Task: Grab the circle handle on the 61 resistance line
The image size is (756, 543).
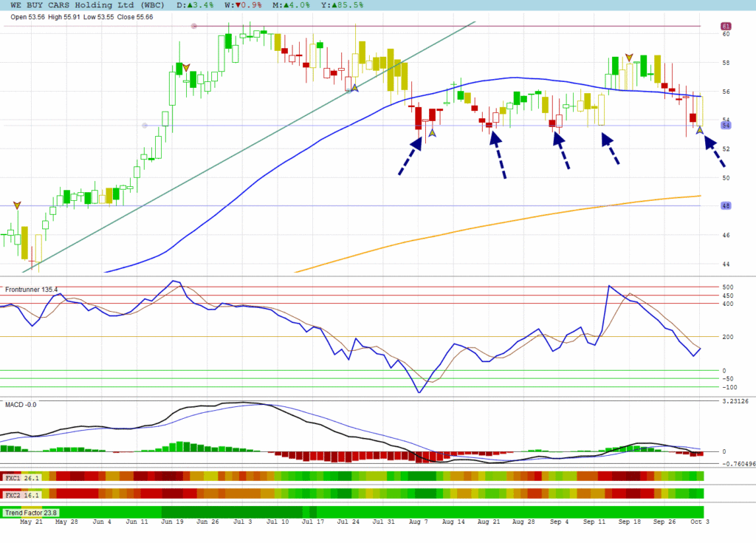Action: 194,26
